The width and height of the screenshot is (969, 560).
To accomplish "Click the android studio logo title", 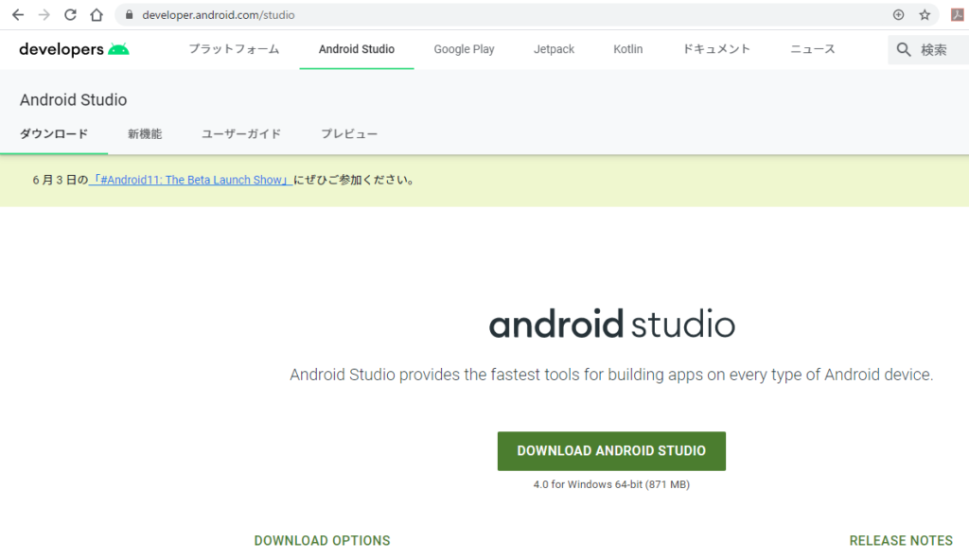I will point(612,324).
